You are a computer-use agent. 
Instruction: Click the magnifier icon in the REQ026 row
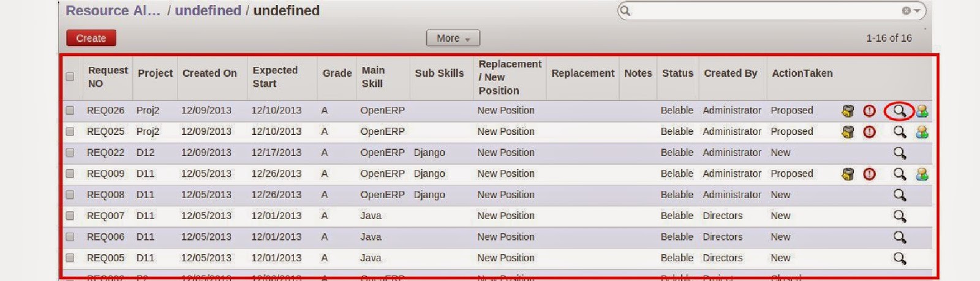899,111
